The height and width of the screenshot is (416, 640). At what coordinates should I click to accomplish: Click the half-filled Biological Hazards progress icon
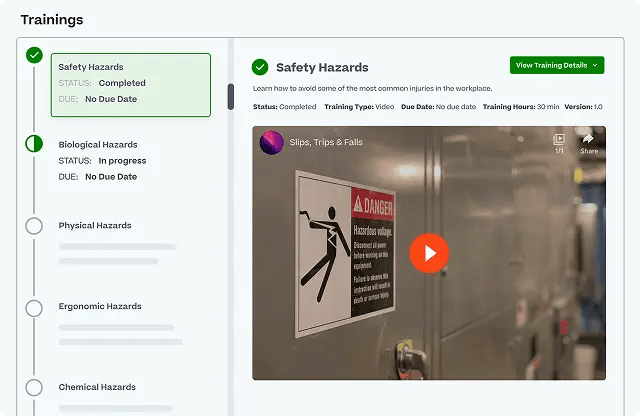tap(34, 144)
